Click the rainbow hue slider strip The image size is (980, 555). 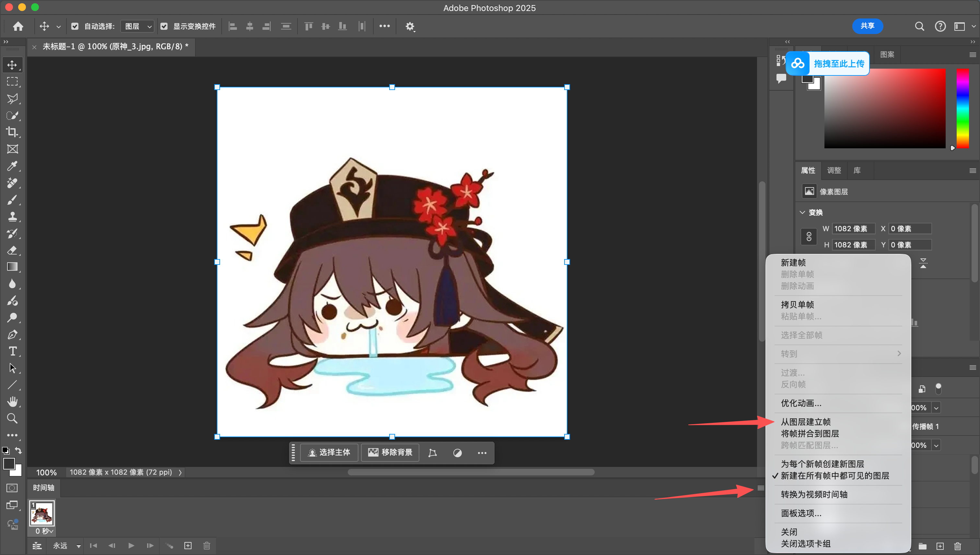tap(962, 108)
